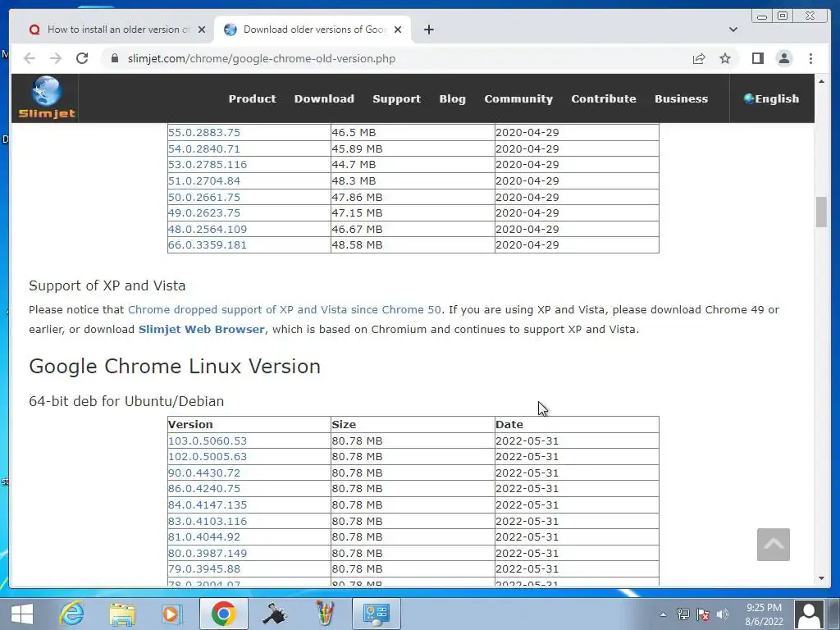Open the paint bucket of brushes taskbar icon
Viewport: 840px width, 630px height.
point(325,614)
